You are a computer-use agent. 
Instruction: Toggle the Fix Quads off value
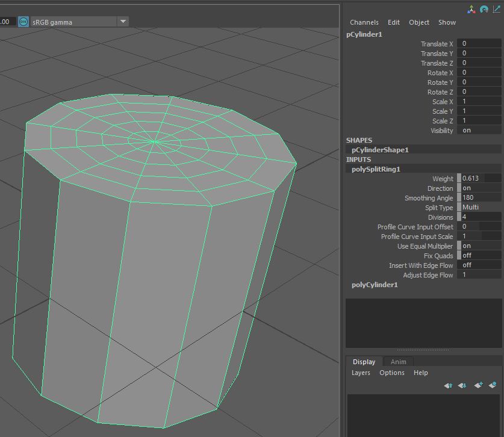479,255
